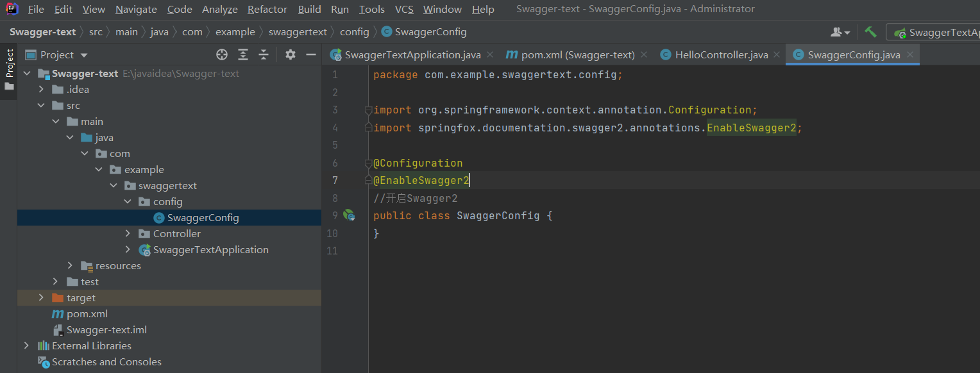Viewport: 980px width, 373px height.
Task: Close the SwaggerTextApplication.java tab
Action: (490, 55)
